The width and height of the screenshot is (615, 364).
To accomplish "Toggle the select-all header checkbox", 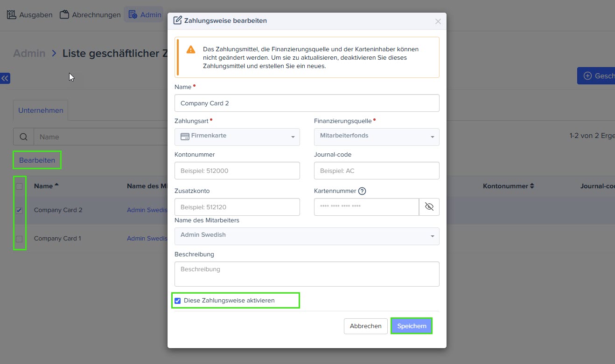I will coord(19,186).
